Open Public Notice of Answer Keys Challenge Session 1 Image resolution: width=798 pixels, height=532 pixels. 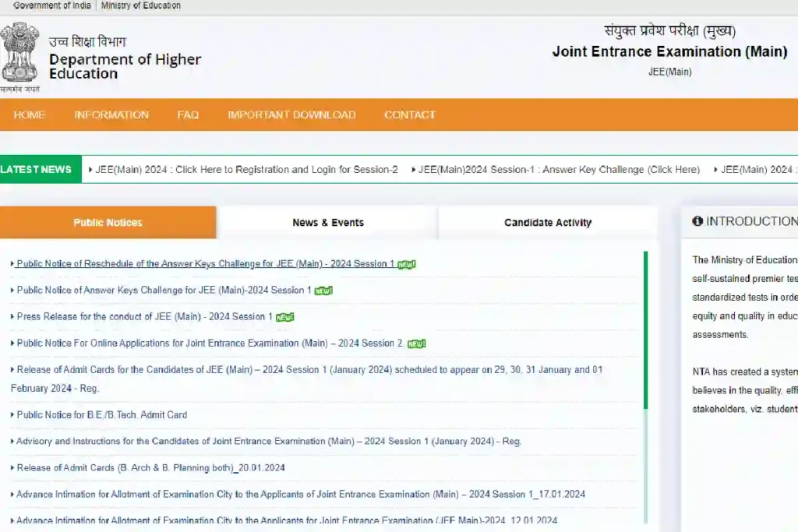pos(164,290)
